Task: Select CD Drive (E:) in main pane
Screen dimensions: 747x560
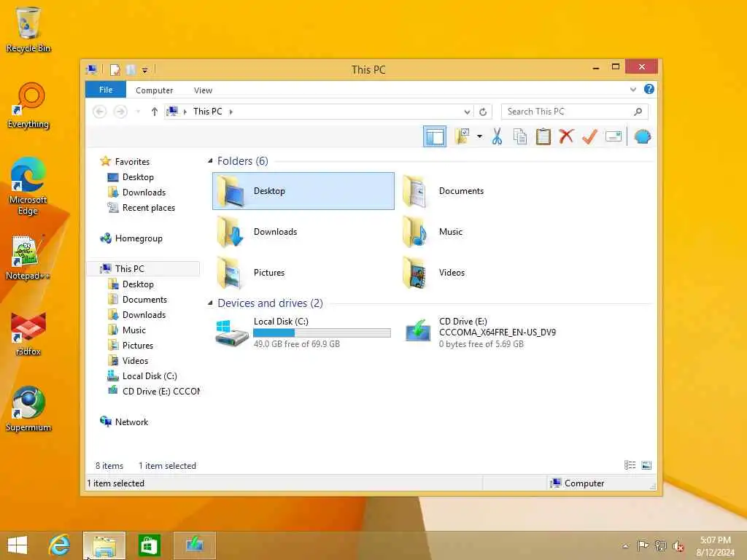Action: (x=488, y=332)
